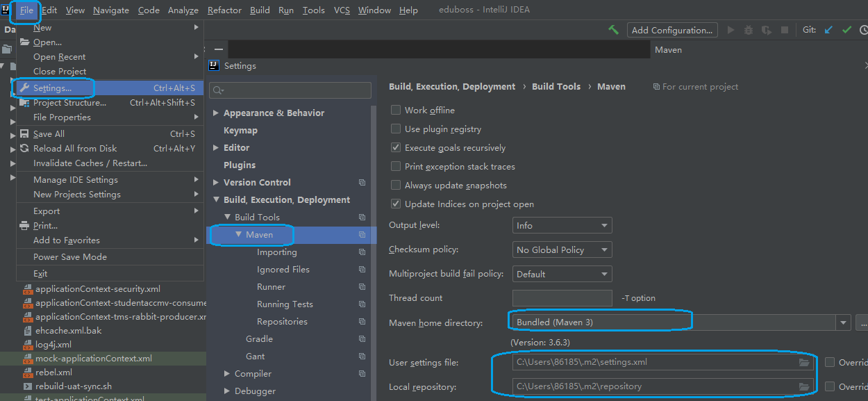Click the blue Git Update Project arrow

pos(828,30)
